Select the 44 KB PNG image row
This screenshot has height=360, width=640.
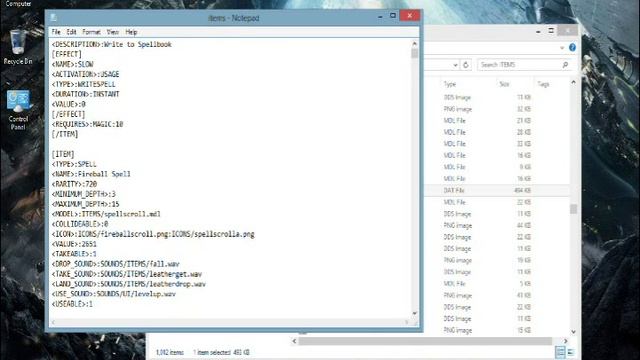pos(497,225)
